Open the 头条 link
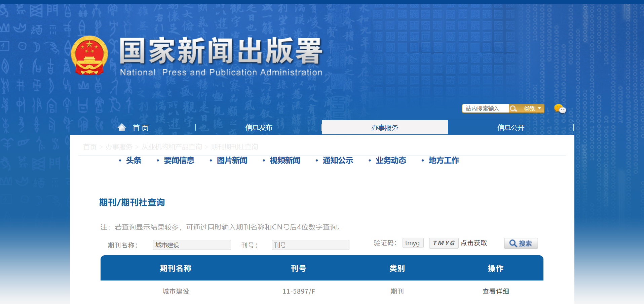 134,161
